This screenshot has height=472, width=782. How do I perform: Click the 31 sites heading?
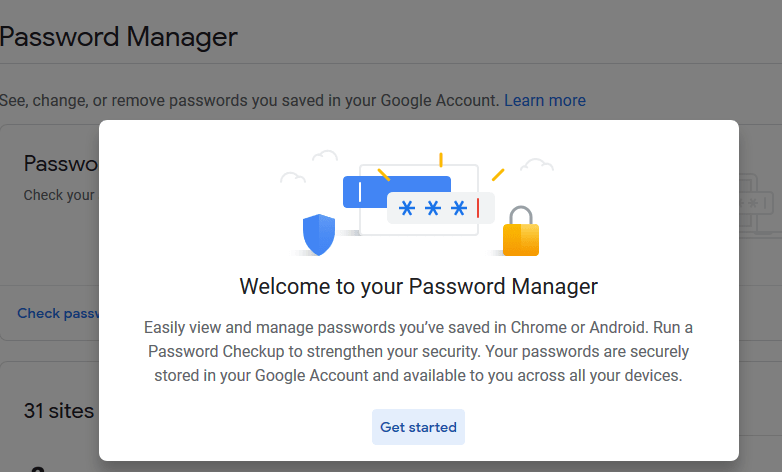[59, 411]
